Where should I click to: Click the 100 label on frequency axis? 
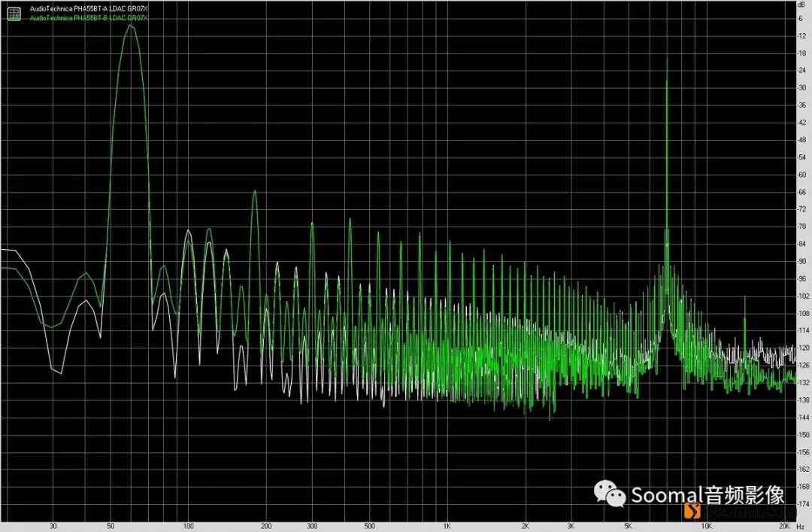(x=189, y=526)
